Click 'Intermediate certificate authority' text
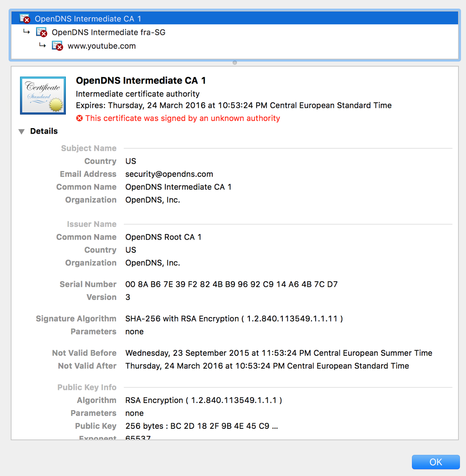The width and height of the screenshot is (466, 476). click(x=138, y=94)
